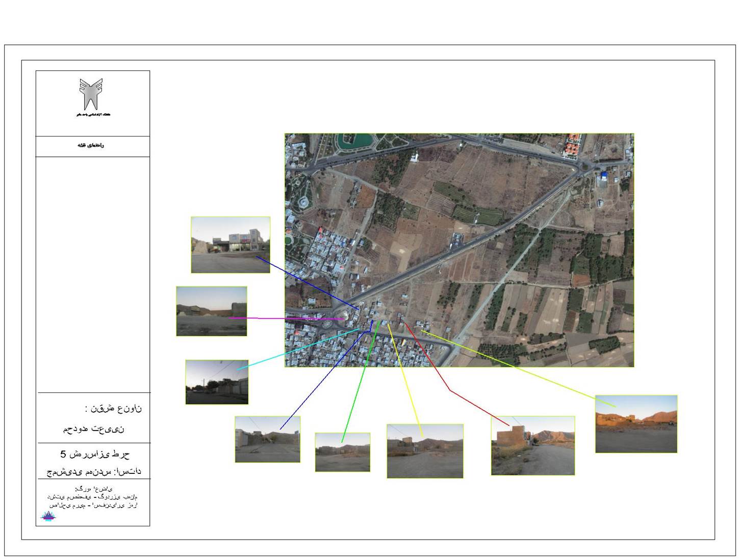The width and height of the screenshot is (741, 560).
Task: Click the 'طرح شهرسازی 5' course text
Action: click(x=95, y=454)
